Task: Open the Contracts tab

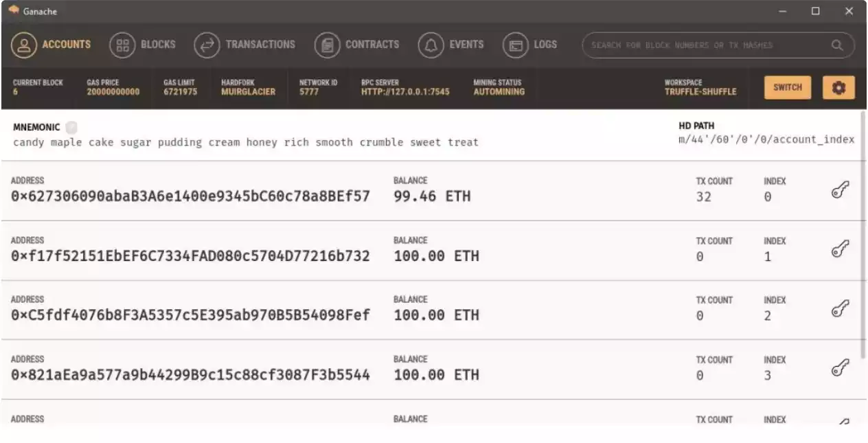Action: 357,45
